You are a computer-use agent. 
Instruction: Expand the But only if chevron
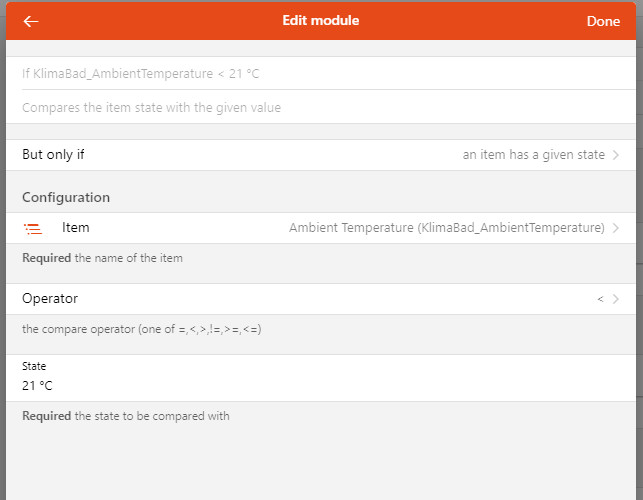[x=616, y=155]
